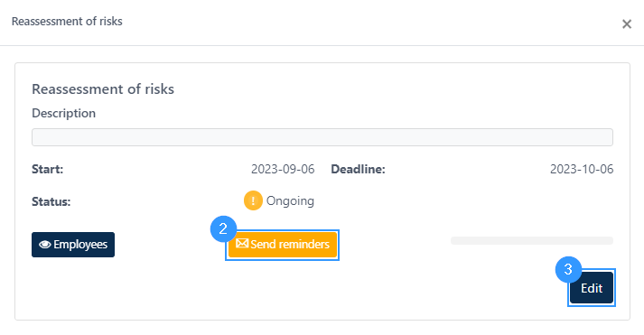Image resolution: width=644 pixels, height=335 pixels.
Task: Click the blue number 2 badge
Action: [223, 228]
